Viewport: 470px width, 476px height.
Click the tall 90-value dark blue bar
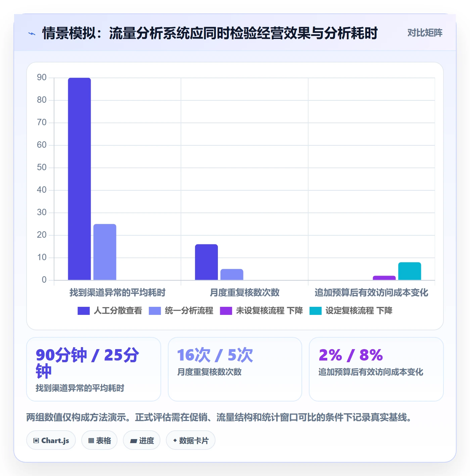[79, 179]
